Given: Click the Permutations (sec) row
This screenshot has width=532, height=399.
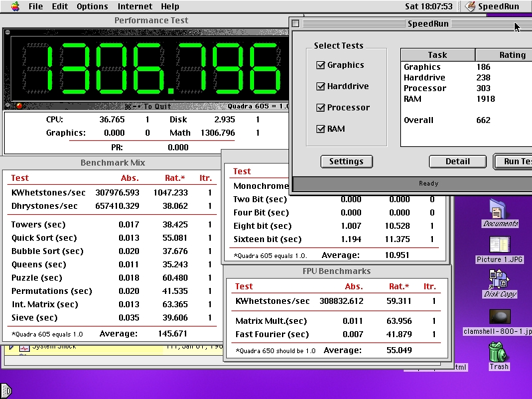Looking at the screenshot, I should tap(112, 291).
